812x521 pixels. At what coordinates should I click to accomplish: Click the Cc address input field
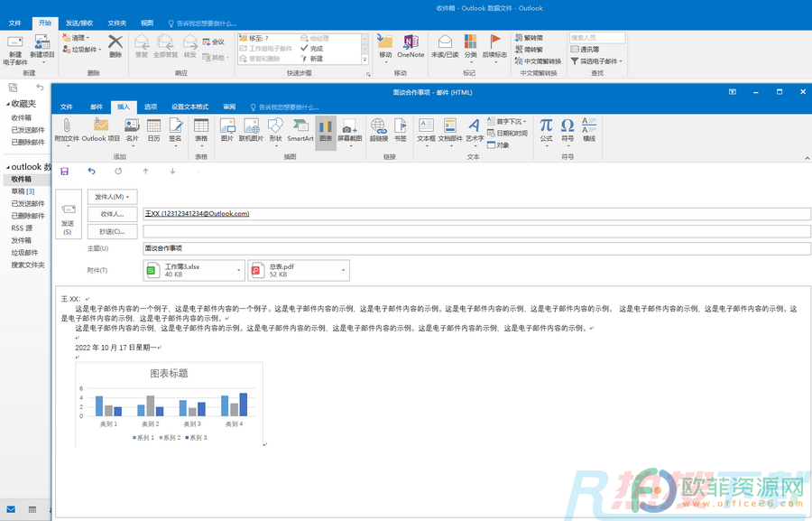click(x=476, y=231)
